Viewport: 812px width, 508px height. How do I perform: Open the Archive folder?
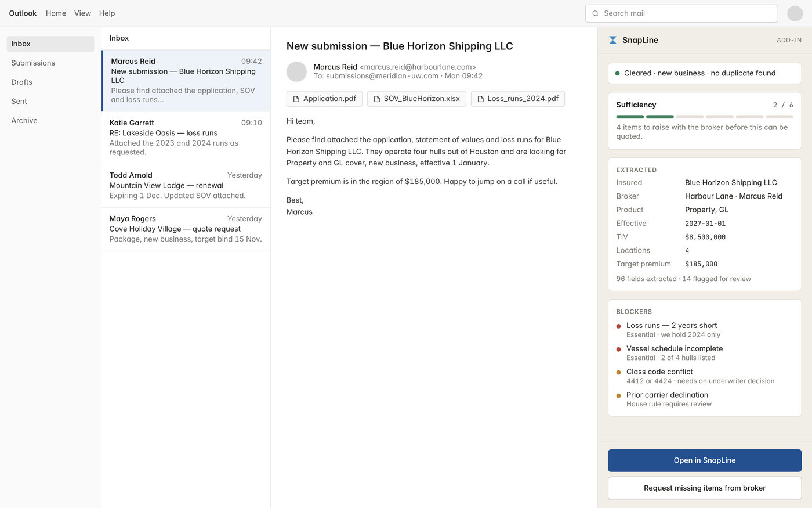pyautogui.click(x=50, y=120)
